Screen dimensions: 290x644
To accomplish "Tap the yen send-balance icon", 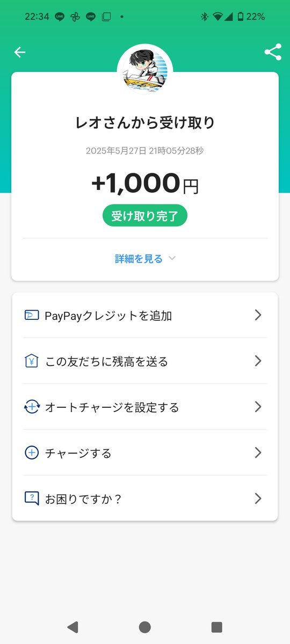I will click(32, 361).
